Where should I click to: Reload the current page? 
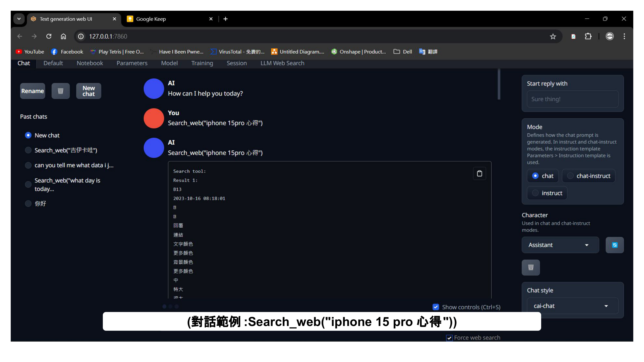tap(49, 36)
